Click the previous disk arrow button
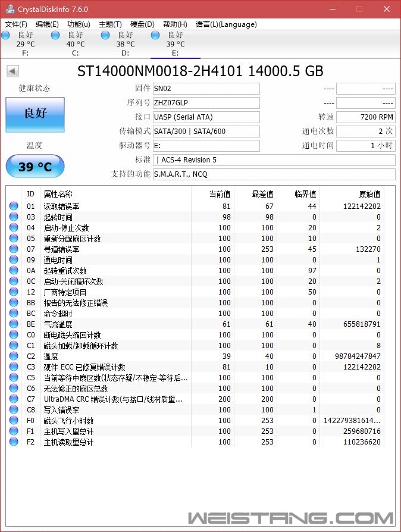 [12, 71]
